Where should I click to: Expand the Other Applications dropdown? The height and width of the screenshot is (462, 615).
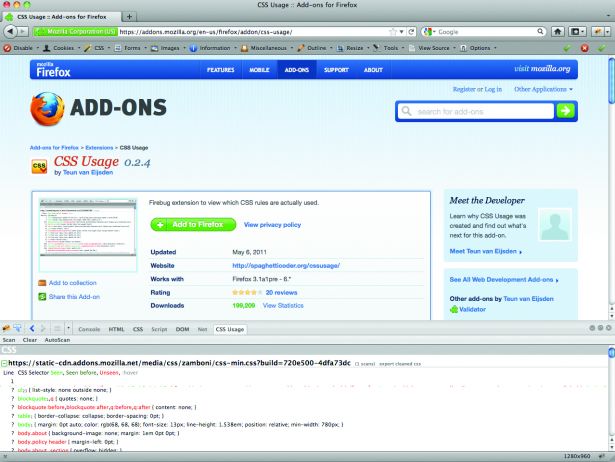click(543, 89)
